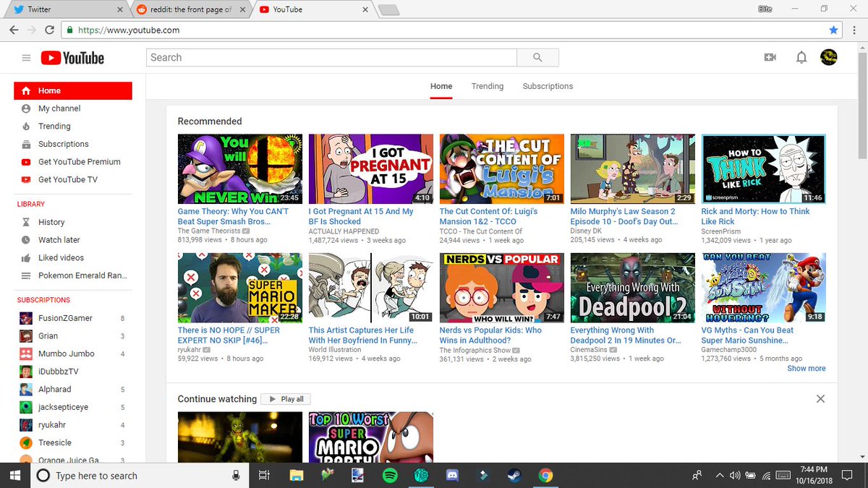Open the I Got Pregnant At 15 thumbnail
The width and height of the screenshot is (868, 488).
click(x=371, y=168)
